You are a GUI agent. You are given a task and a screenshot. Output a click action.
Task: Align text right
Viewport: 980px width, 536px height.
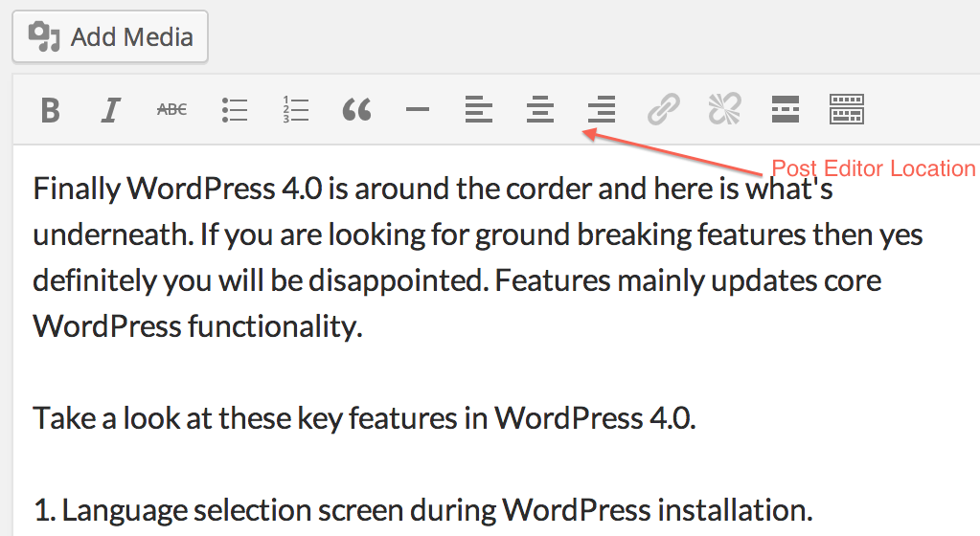(x=602, y=109)
